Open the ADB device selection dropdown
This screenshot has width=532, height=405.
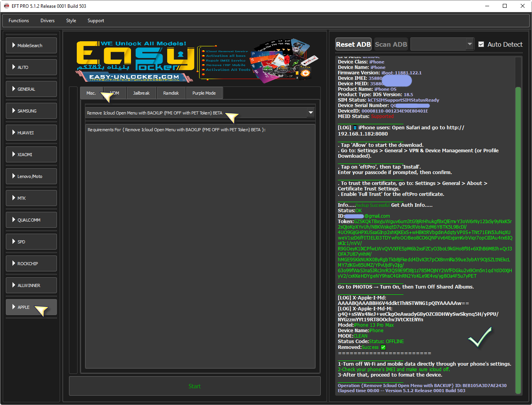click(x=442, y=44)
